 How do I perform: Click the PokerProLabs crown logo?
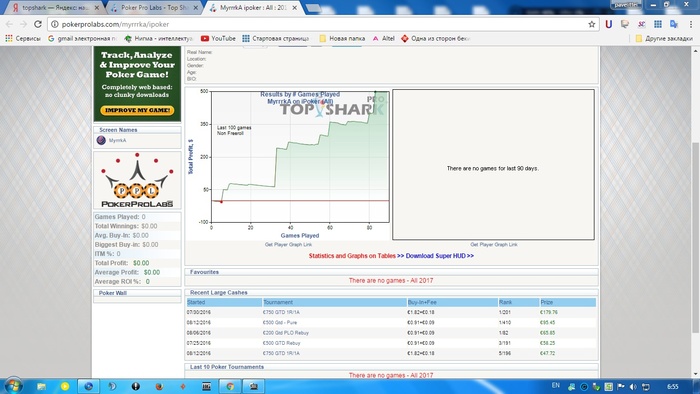[137, 180]
